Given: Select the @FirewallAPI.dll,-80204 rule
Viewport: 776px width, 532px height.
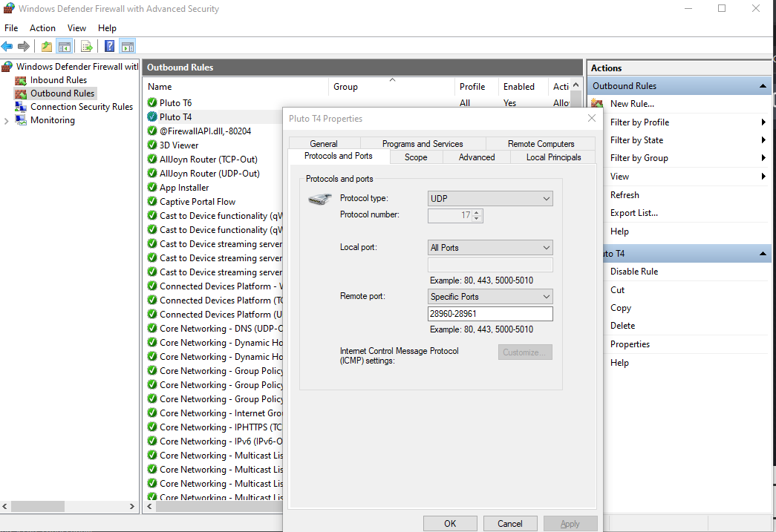Looking at the screenshot, I should click(205, 131).
